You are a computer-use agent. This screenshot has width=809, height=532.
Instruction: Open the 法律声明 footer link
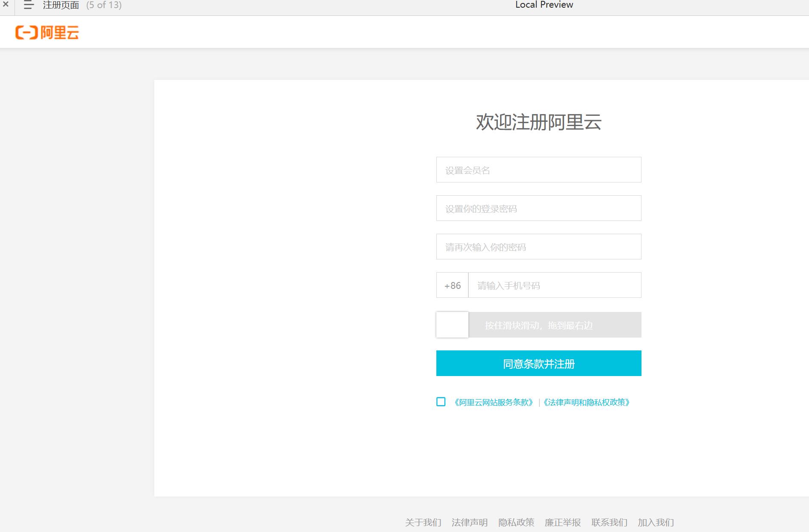click(470, 522)
